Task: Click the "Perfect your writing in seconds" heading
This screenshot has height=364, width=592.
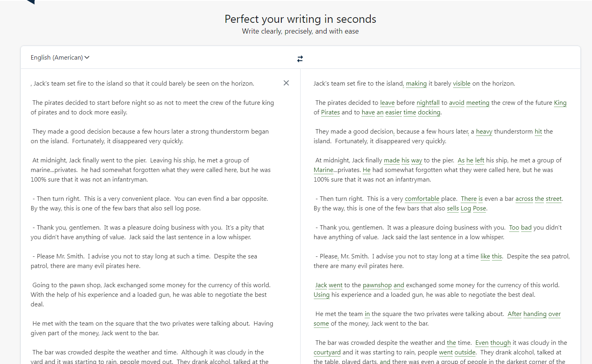Action: (300, 19)
